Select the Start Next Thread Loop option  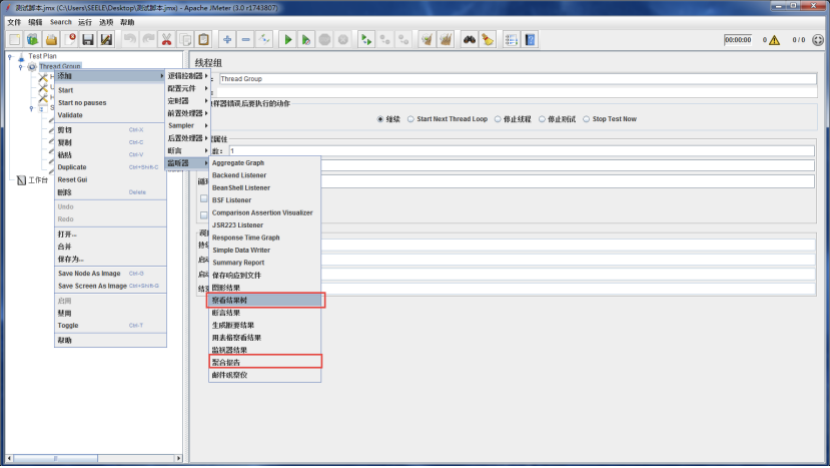tap(411, 119)
